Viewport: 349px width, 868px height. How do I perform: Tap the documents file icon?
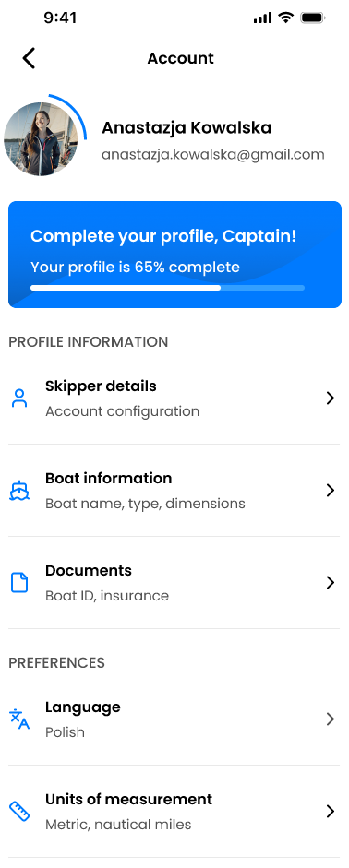(x=19, y=583)
